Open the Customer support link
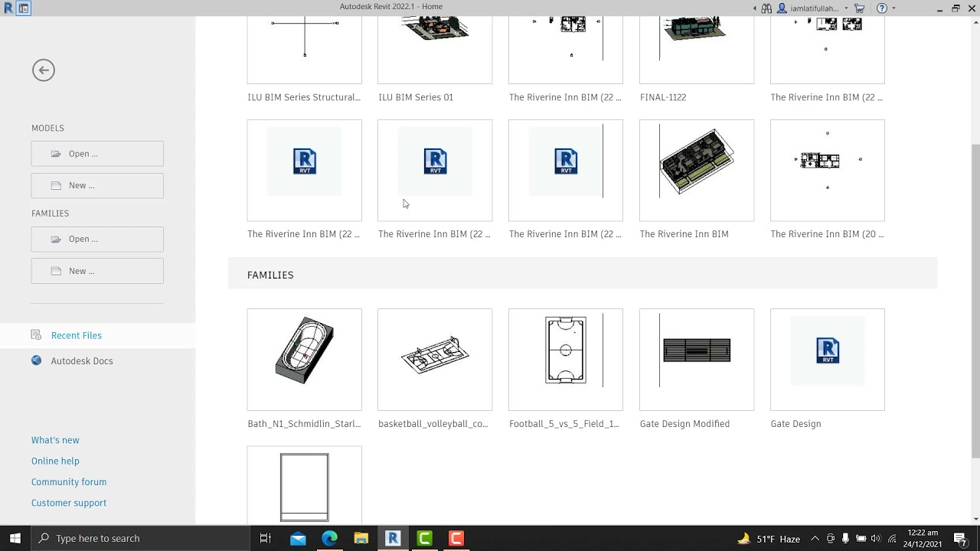This screenshot has width=980, height=551. tap(69, 503)
